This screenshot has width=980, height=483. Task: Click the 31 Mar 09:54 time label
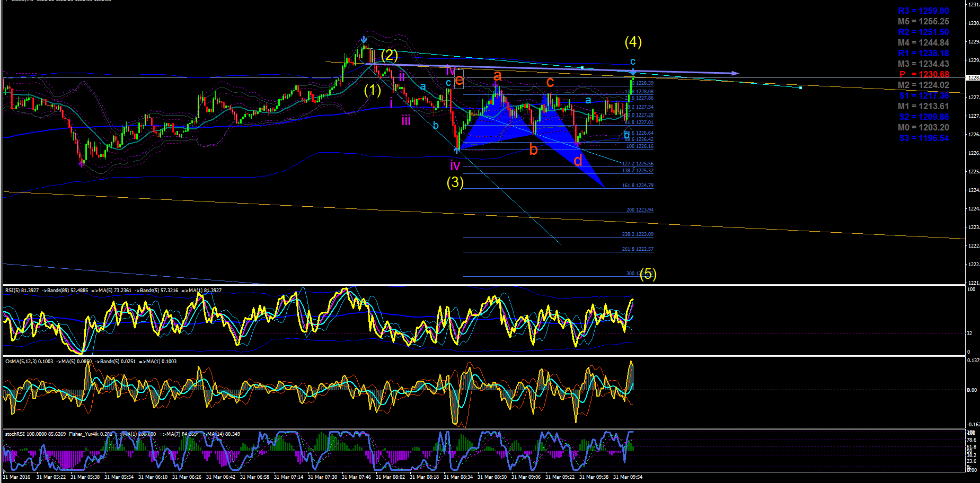(628, 477)
